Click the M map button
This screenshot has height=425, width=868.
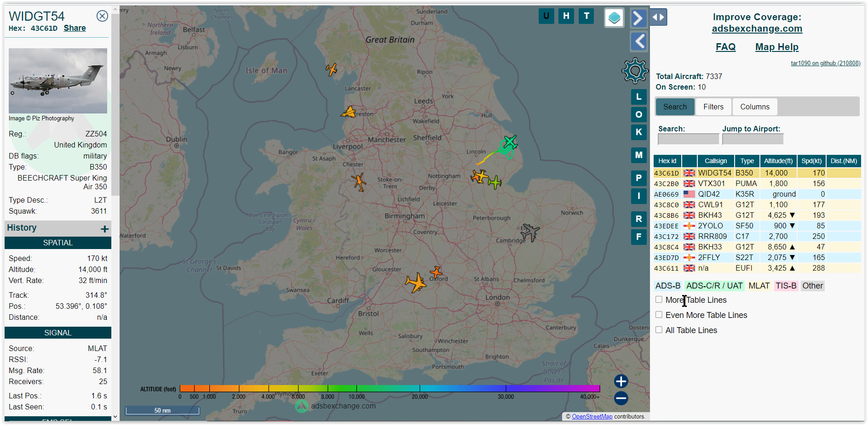click(638, 155)
